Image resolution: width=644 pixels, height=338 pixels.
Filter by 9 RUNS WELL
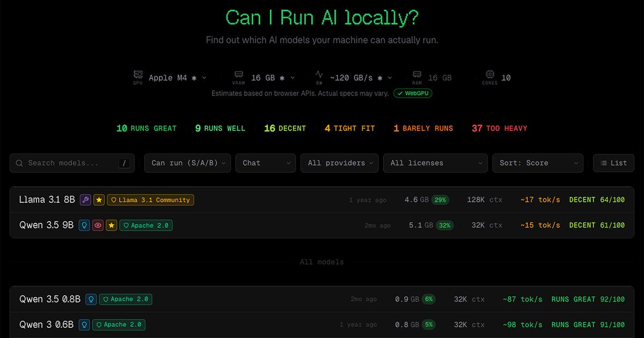tap(220, 128)
